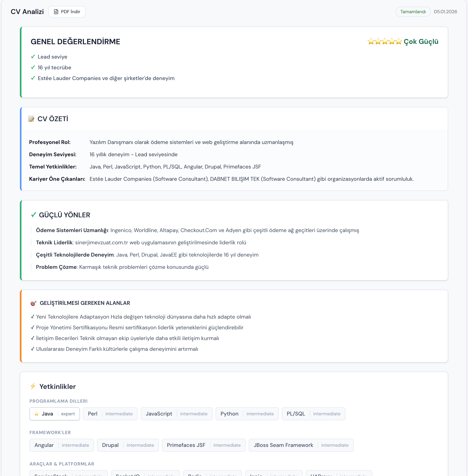Click the Temel Yetkinlikler label

(53, 167)
